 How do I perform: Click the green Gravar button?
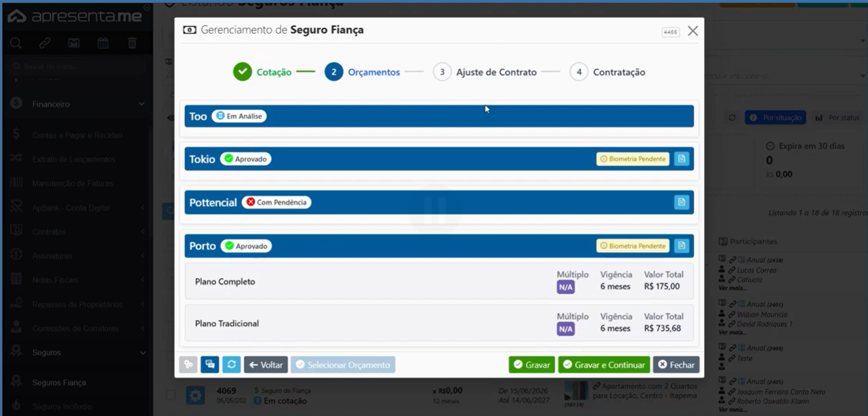click(532, 365)
